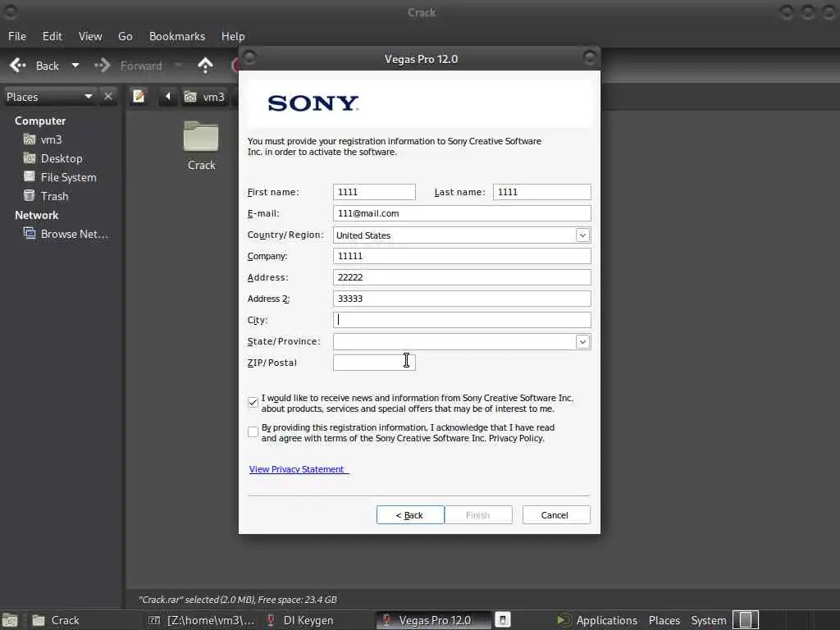This screenshot has width=840, height=630.
Task: Click the pencil edit location icon
Action: pyautogui.click(x=139, y=97)
